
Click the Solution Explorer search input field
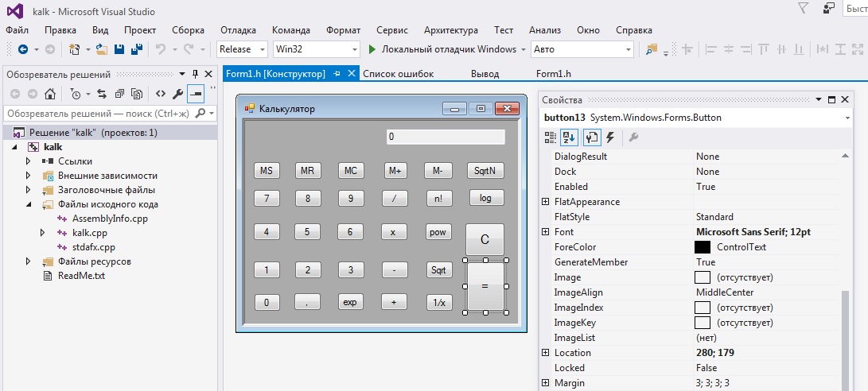tap(99, 114)
